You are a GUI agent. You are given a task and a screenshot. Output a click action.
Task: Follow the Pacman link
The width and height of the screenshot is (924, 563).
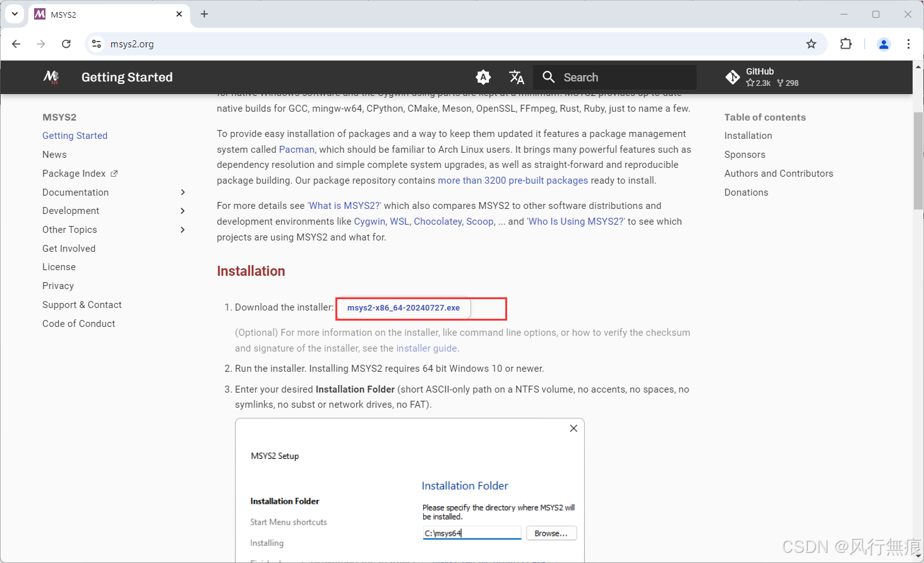tap(297, 150)
